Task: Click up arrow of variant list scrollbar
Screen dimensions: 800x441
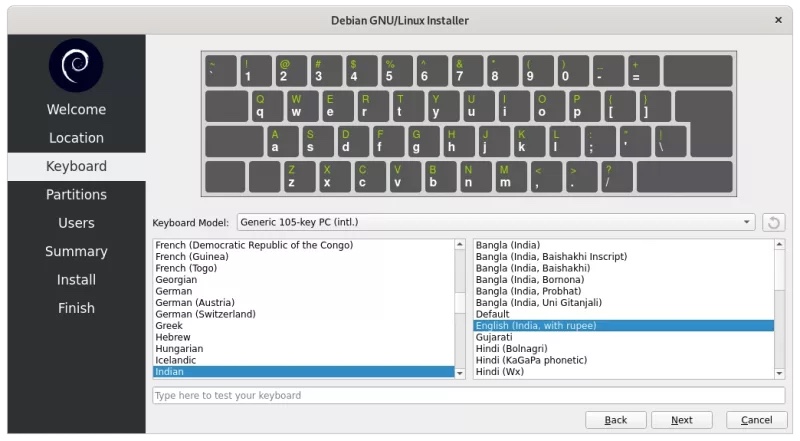Action: pos(780,245)
